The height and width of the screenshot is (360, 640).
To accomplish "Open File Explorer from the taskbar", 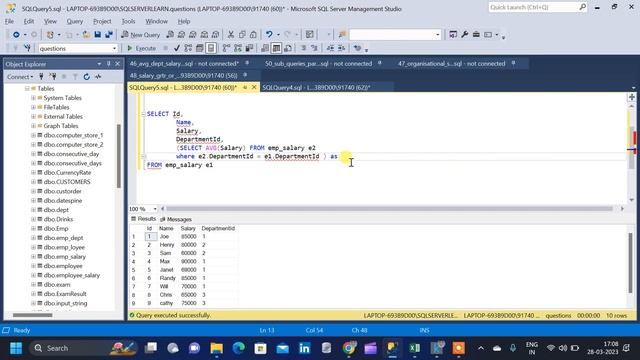I will click(216, 348).
